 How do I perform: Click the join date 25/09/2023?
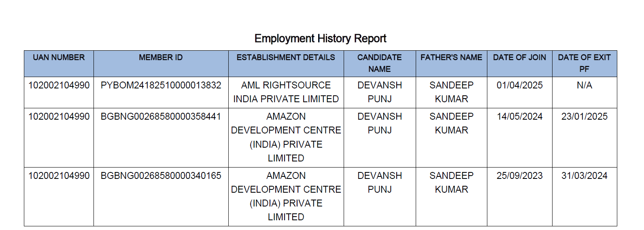tap(519, 176)
